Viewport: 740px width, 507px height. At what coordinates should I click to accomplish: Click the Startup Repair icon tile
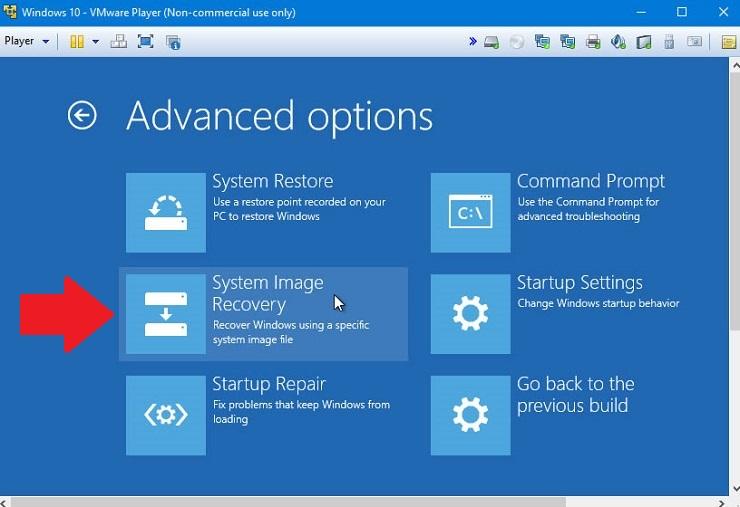pyautogui.click(x=165, y=415)
